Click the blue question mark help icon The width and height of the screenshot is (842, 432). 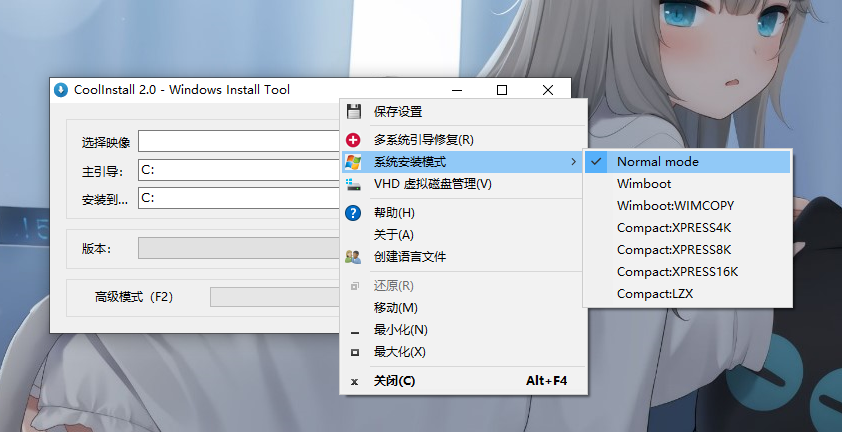tap(353, 213)
